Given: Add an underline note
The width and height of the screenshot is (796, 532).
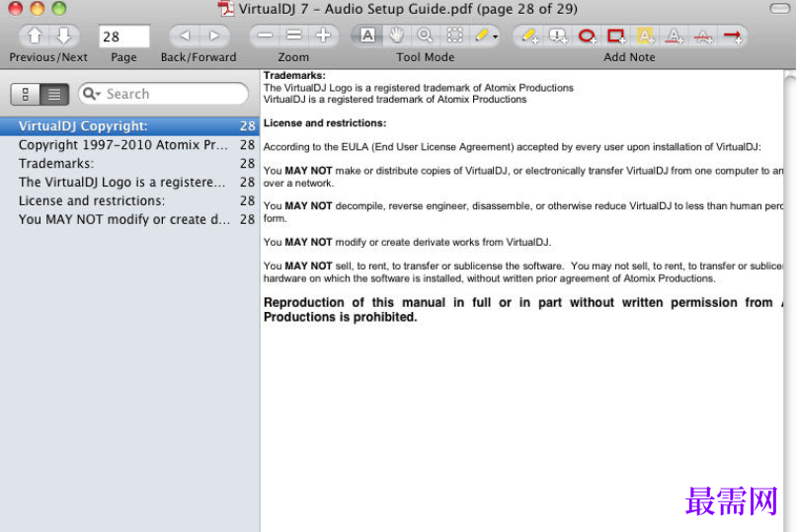Looking at the screenshot, I should [x=675, y=36].
